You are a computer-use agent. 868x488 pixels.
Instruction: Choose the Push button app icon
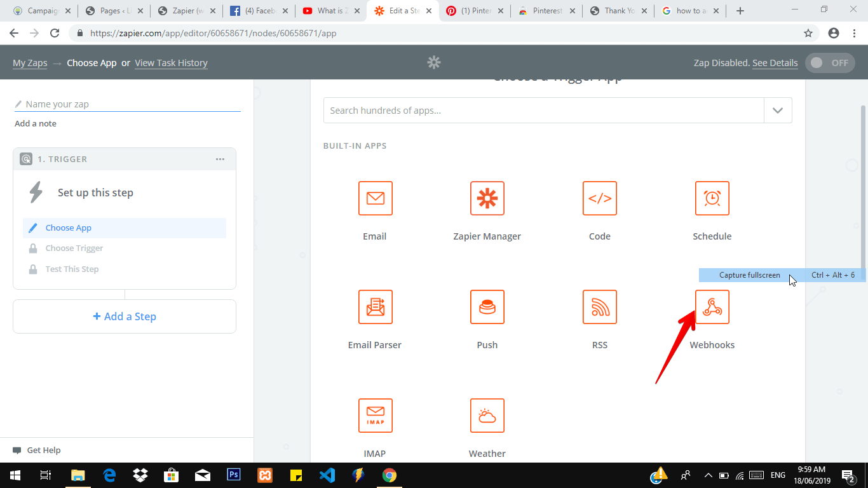point(487,307)
